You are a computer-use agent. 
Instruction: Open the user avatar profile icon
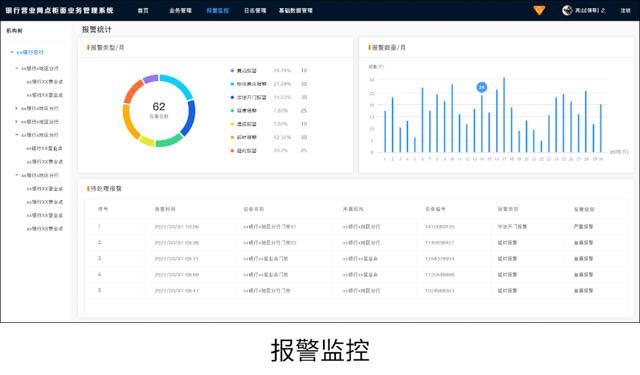(567, 10)
